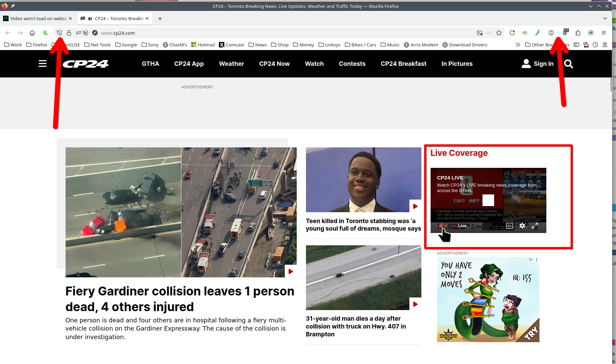This screenshot has width=616, height=364.
Task: Reload the current page
Action: coord(512,33)
